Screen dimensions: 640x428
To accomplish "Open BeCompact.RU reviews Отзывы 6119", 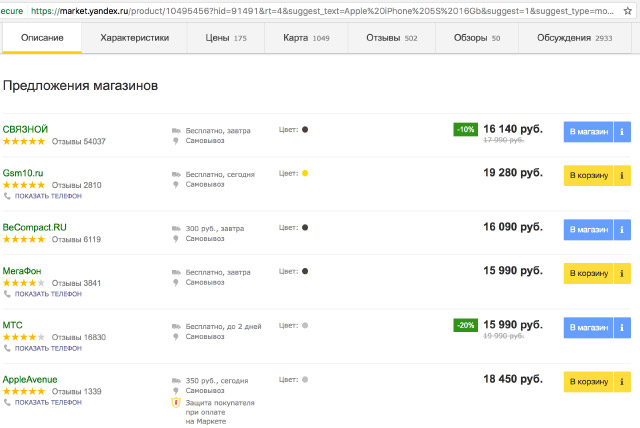I will pyautogui.click(x=76, y=240).
